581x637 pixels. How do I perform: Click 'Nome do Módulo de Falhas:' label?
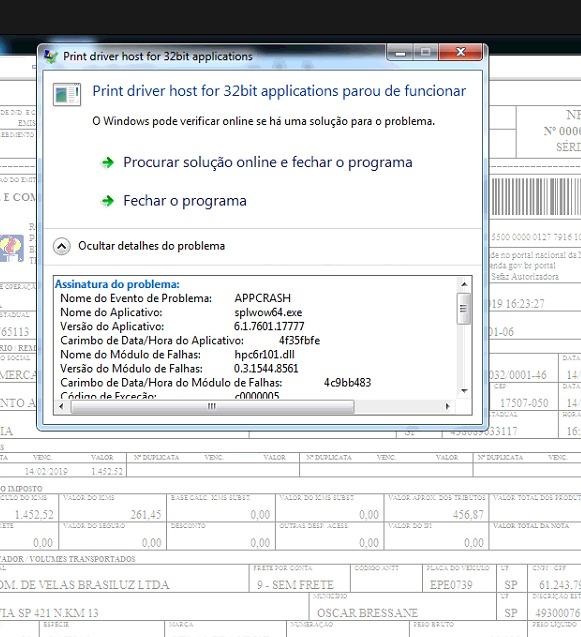[x=130, y=355]
